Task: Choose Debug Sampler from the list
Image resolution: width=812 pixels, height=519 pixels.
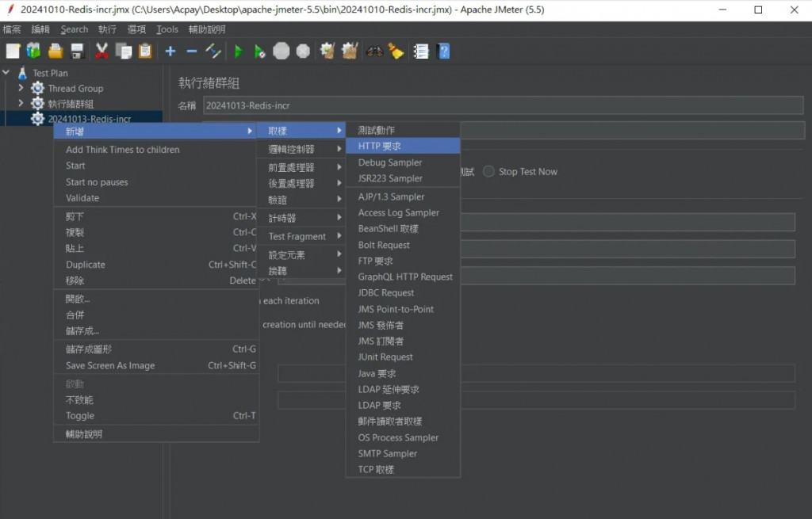Action: point(403,162)
